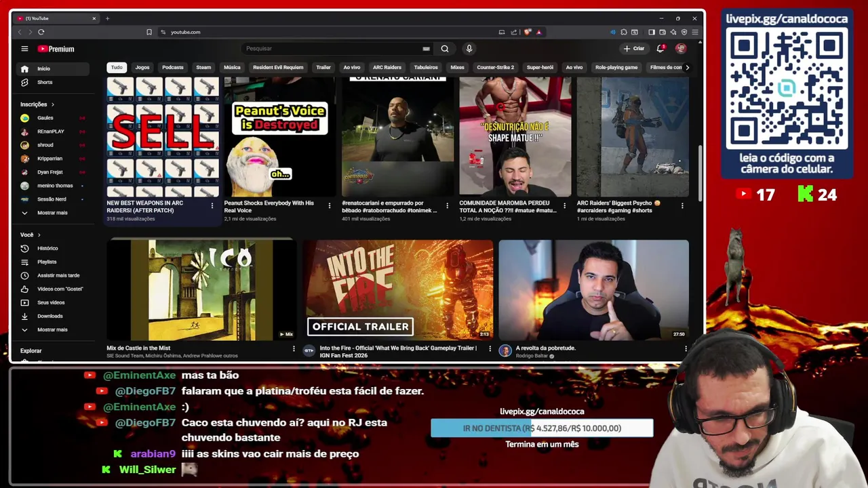868x488 pixels.
Task: Open Downloads in the sidebar
Action: (53, 316)
